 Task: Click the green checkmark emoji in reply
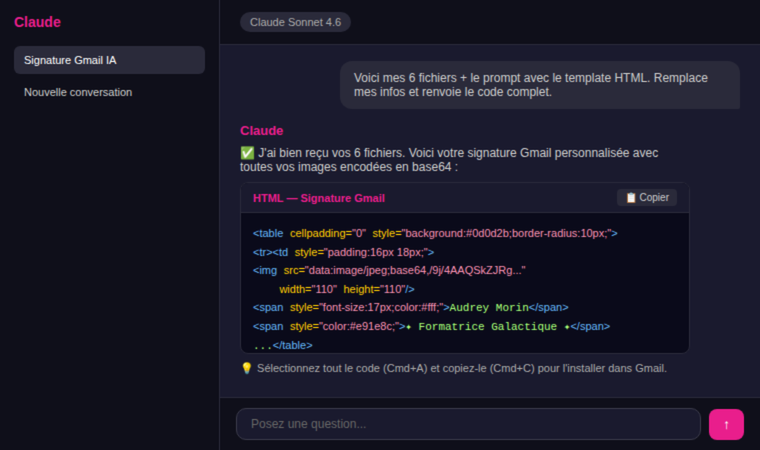click(247, 153)
